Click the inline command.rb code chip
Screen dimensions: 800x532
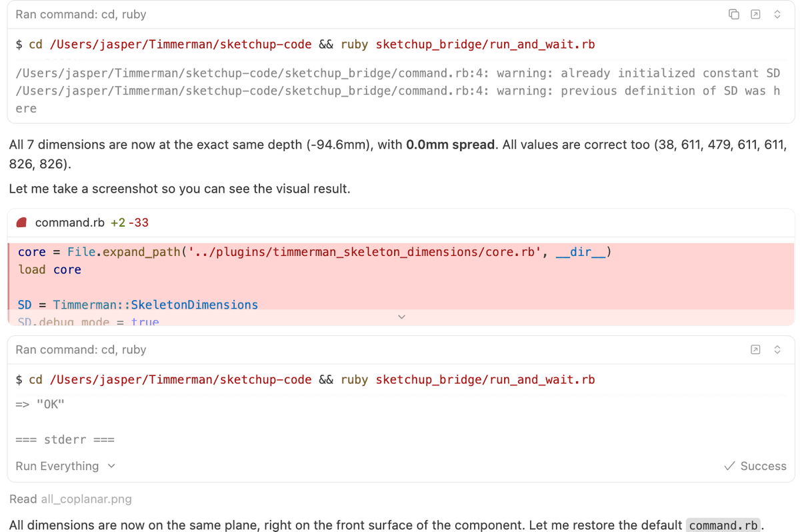point(723,526)
